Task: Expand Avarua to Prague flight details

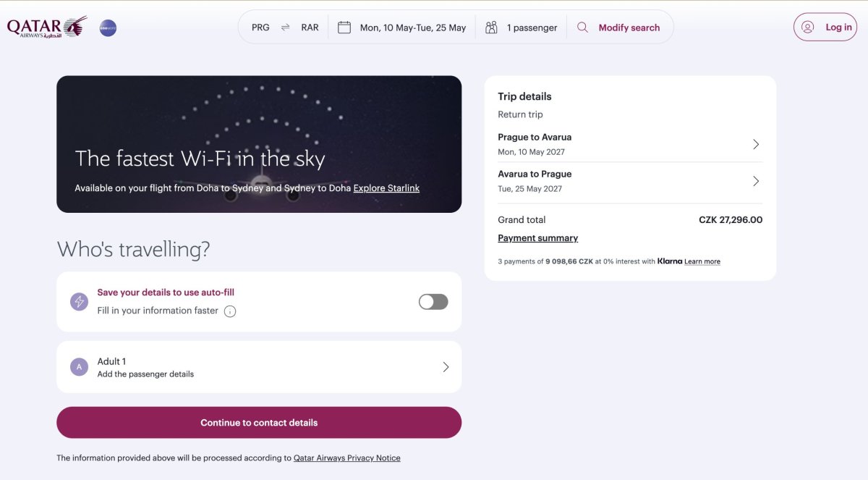Action: 630,181
